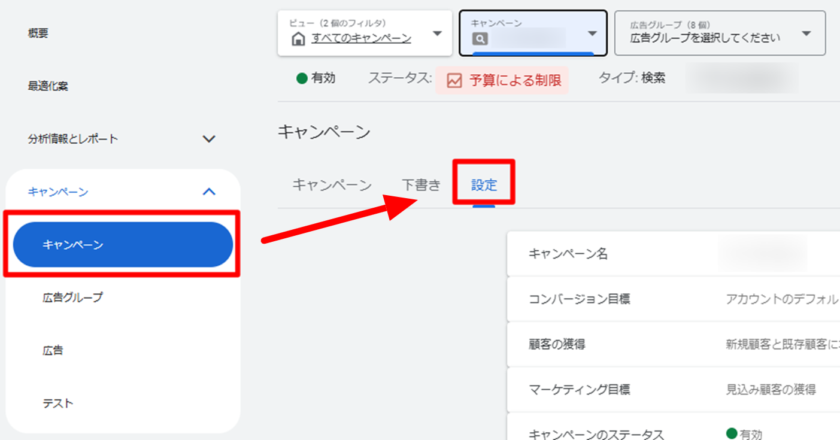Select the キャンペーン tab under heading

[332, 185]
